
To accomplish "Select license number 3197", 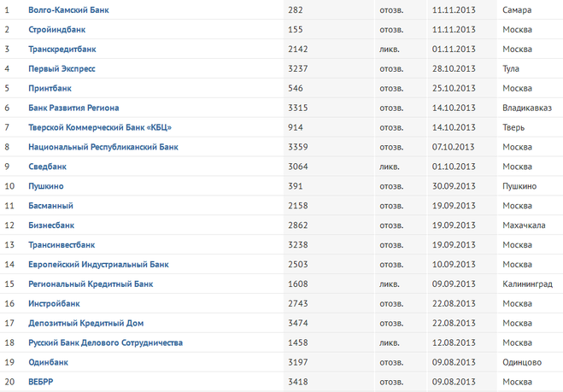I will point(297,362).
